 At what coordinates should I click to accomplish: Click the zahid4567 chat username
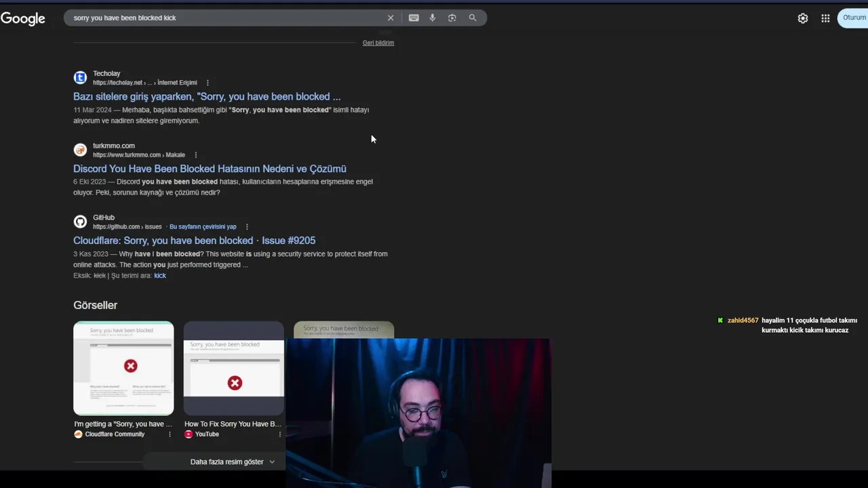point(743,321)
